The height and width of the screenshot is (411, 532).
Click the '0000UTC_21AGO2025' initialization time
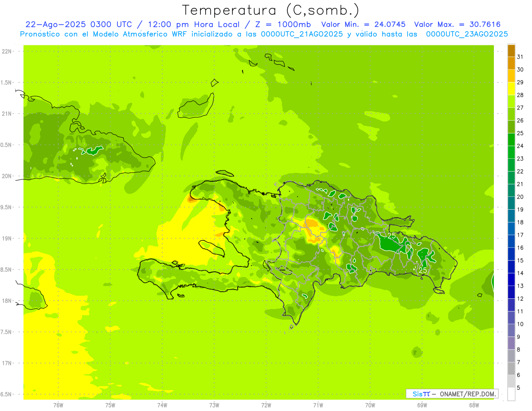coord(302,34)
